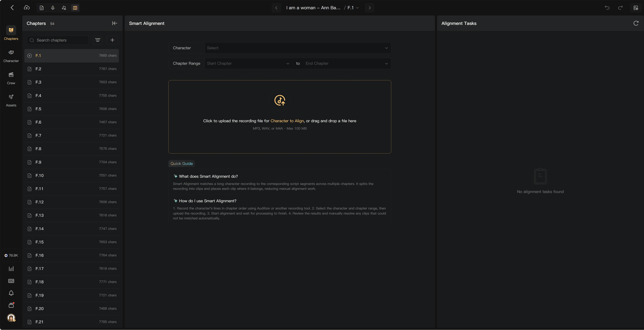Click the Search chapters field
The height and width of the screenshot is (330, 644).
58,40
